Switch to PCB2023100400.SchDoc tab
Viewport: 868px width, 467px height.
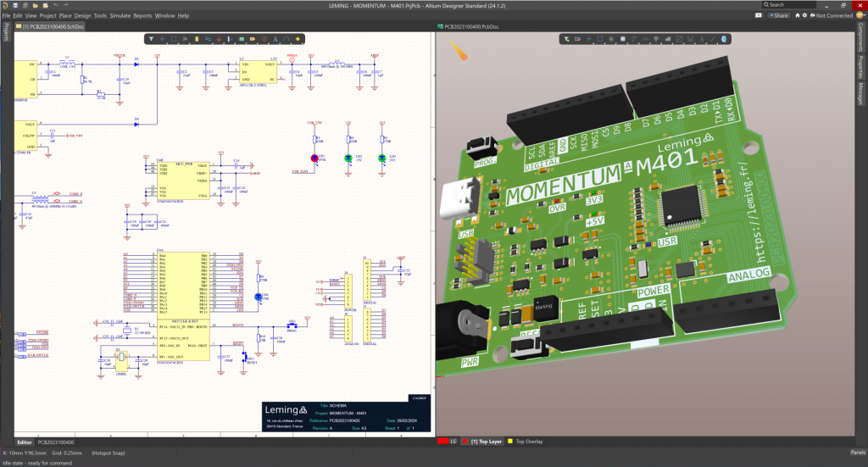(x=51, y=27)
